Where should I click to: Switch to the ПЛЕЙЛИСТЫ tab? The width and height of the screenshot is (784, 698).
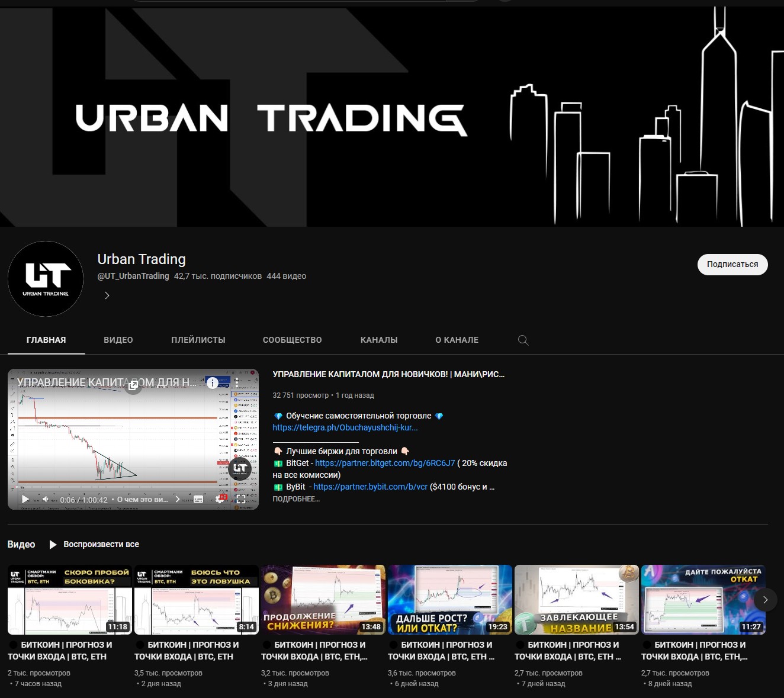coord(198,340)
